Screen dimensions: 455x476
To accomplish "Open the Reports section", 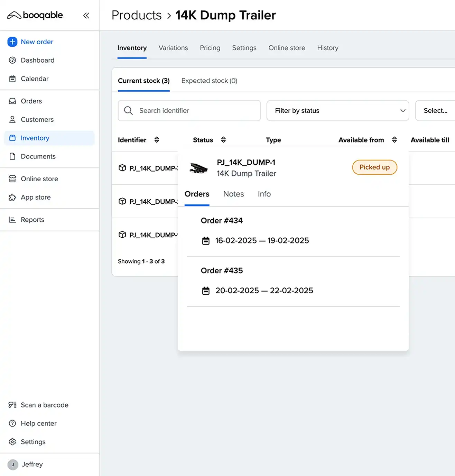I will point(32,220).
